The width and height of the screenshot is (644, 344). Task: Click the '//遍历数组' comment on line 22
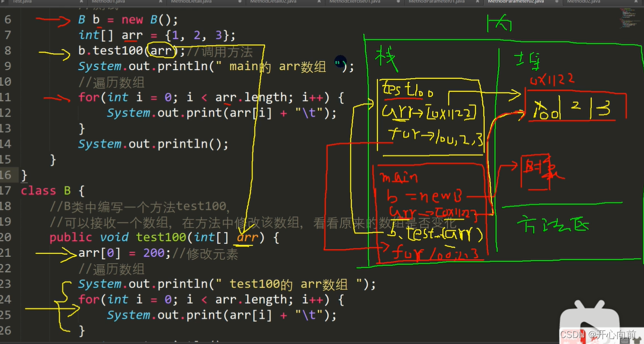(x=111, y=269)
